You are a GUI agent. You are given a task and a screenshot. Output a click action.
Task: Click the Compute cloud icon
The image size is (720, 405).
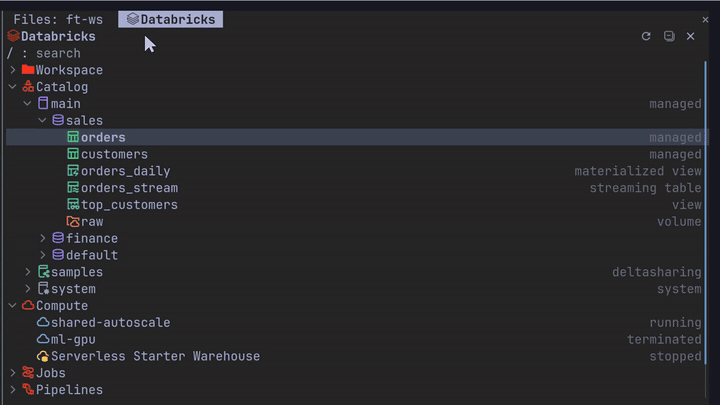click(28, 305)
